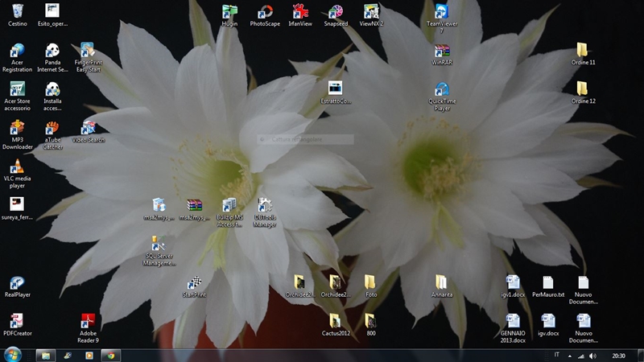
Task: Select the msa2mys_ WinRAR archive icon
Action: point(194,208)
